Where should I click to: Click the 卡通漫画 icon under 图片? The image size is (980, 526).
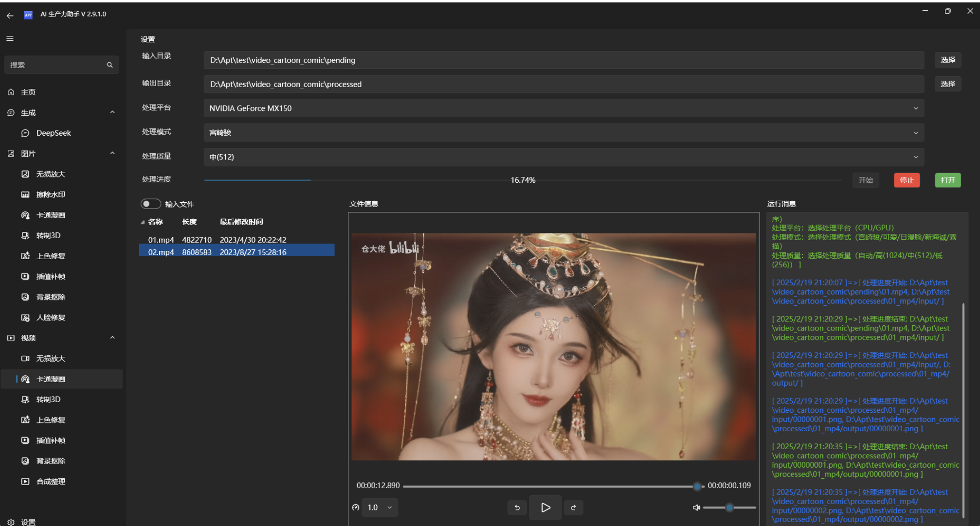point(25,215)
